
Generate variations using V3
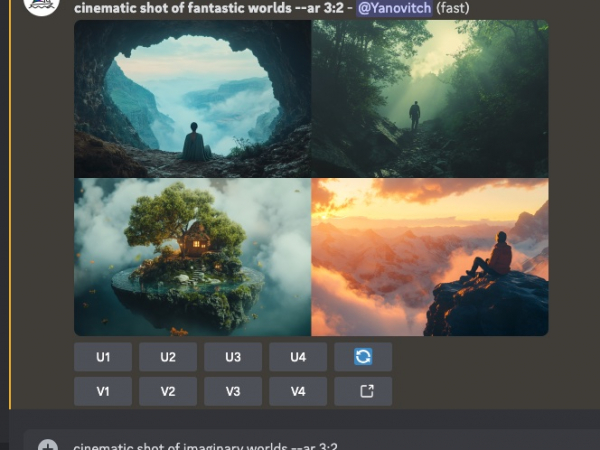click(x=233, y=391)
